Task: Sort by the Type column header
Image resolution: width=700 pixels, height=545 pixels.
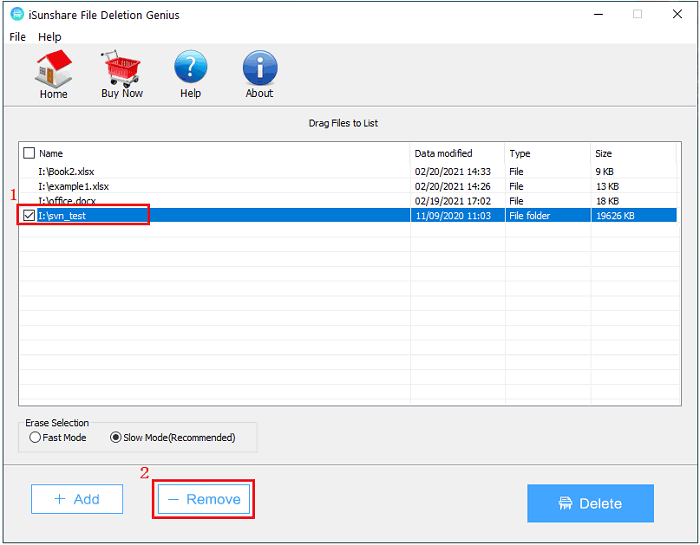Action: click(520, 154)
